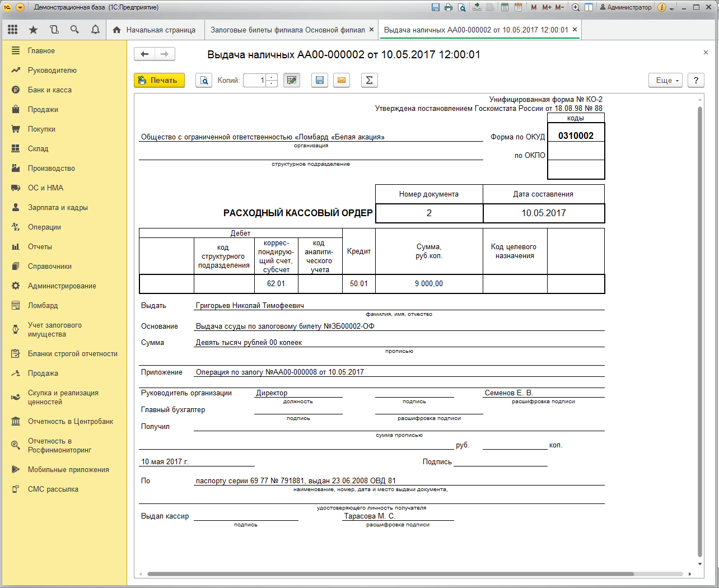This screenshot has width=719, height=588.
Task: Click the search magnifier icon in toolbar
Action: pyautogui.click(x=74, y=30)
